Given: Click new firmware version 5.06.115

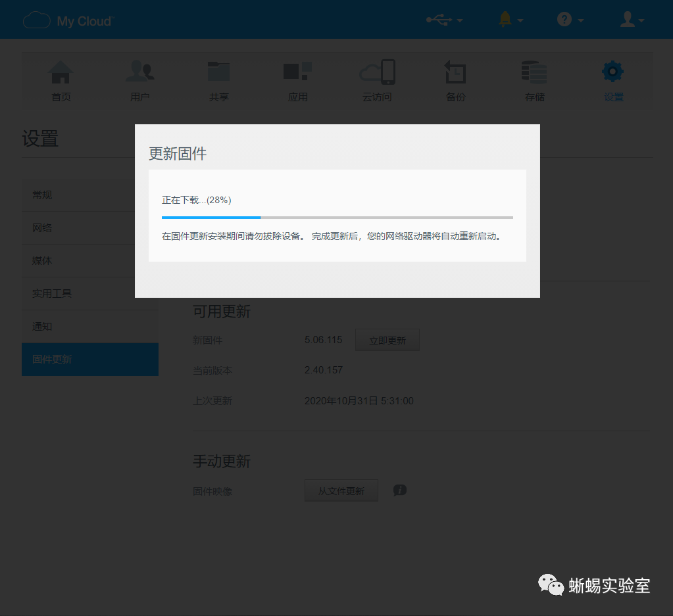Looking at the screenshot, I should coord(323,340).
